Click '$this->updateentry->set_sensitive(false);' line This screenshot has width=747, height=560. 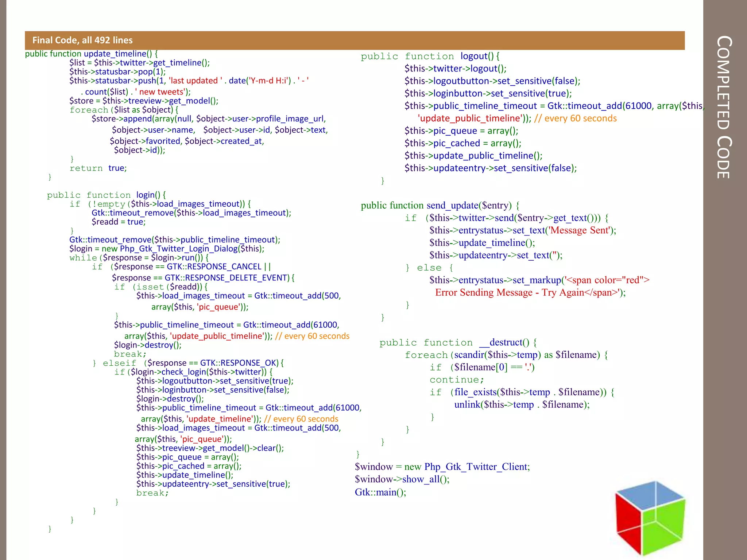[491, 168]
